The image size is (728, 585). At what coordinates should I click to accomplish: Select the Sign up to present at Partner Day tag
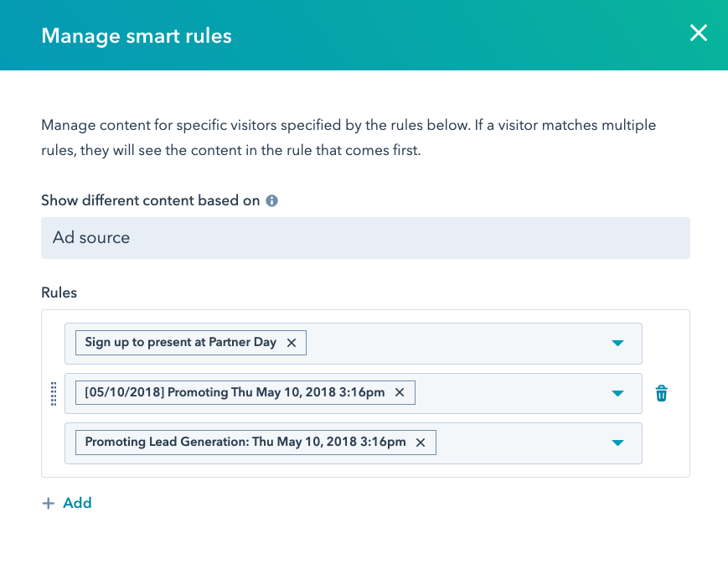point(180,343)
